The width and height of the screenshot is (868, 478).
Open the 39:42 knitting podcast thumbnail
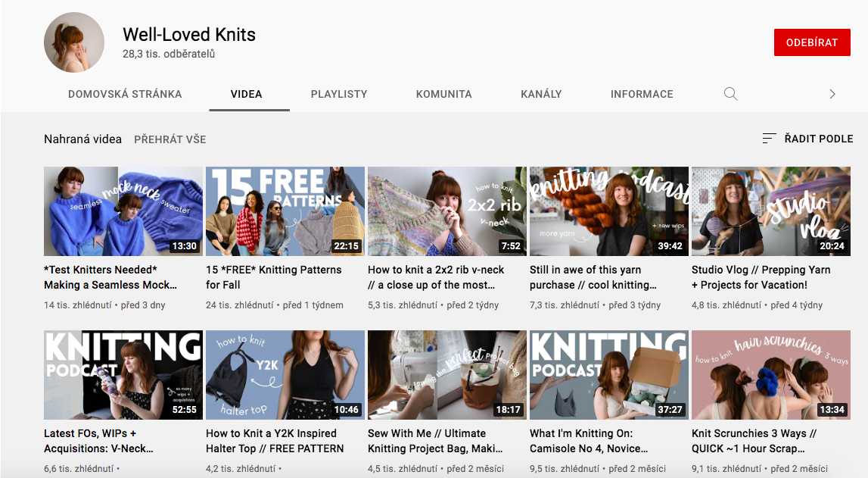pos(609,211)
